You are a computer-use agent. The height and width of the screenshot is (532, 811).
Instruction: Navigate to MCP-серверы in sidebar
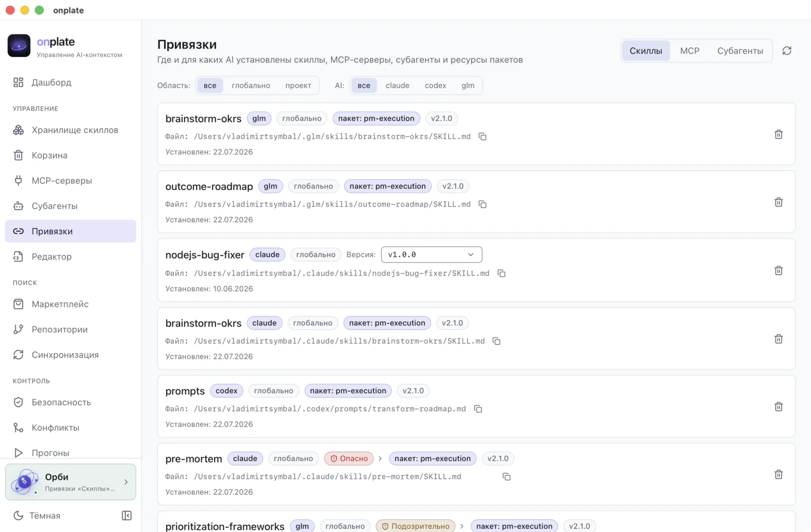(70, 181)
